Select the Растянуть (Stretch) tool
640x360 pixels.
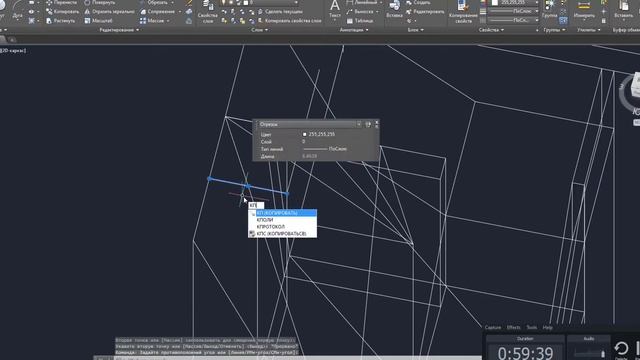[61, 20]
